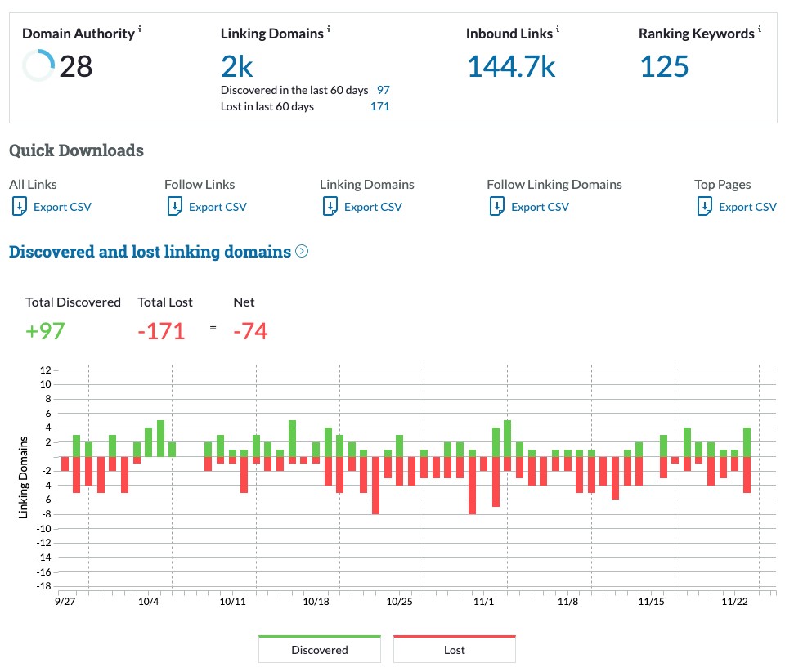Screen dimensions: 794x672
Task: Toggle the Discovered legend series
Action: coord(320,650)
